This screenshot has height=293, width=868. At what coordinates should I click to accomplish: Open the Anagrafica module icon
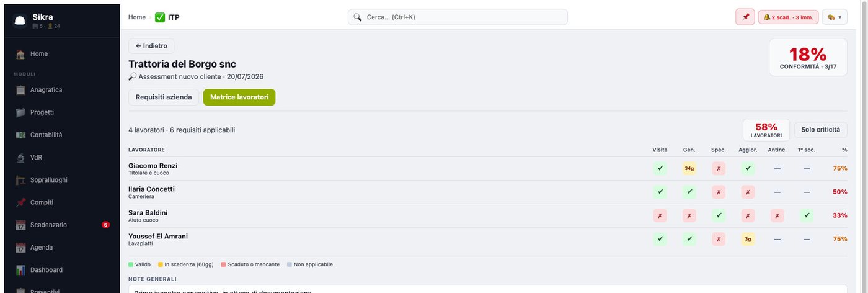tap(20, 90)
